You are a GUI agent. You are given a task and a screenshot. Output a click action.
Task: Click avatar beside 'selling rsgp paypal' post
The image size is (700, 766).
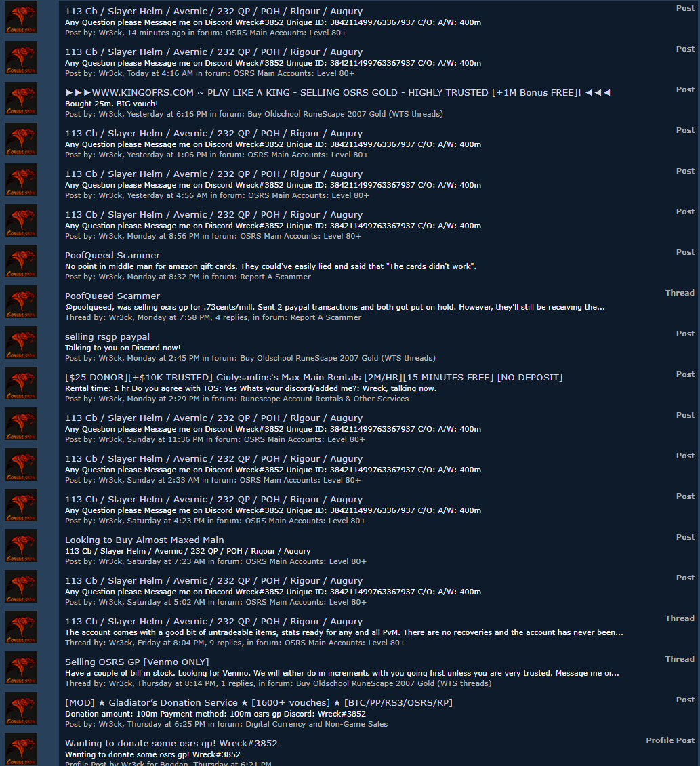click(21, 342)
